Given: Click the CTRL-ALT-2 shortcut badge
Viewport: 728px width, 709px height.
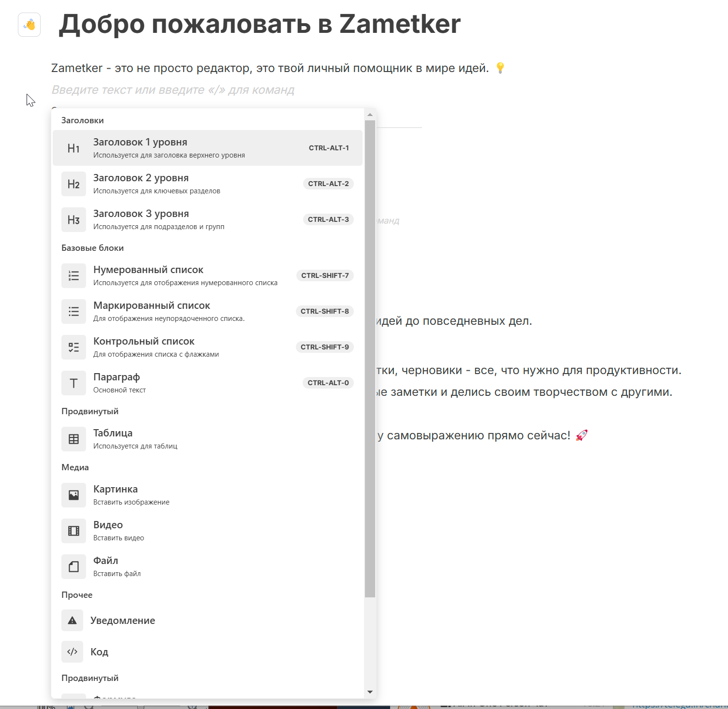Looking at the screenshot, I should coord(328,184).
